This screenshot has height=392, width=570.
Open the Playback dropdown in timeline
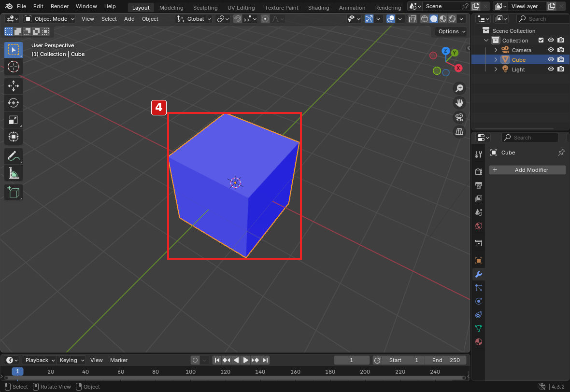click(39, 360)
